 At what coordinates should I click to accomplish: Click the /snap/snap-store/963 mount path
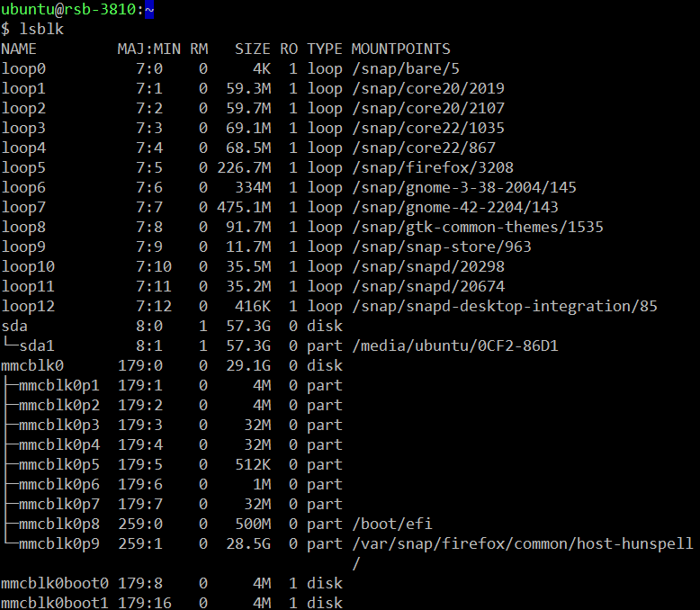[441, 247]
